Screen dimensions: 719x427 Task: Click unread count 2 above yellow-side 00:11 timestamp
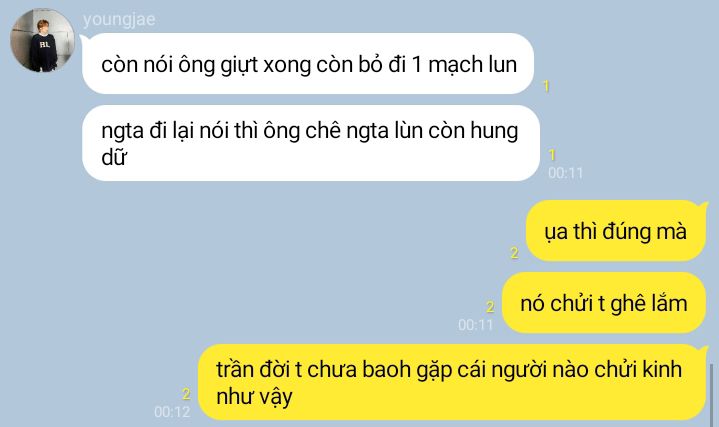coord(490,306)
